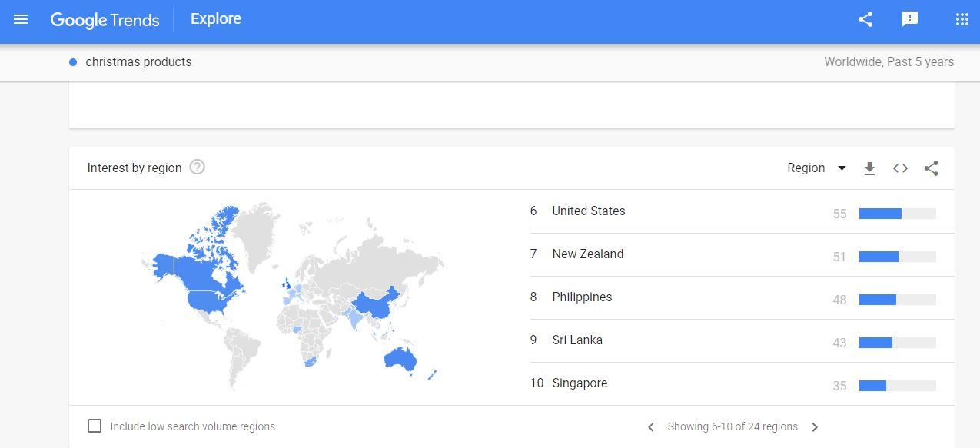Click the Google Trends logo
This screenshot has height=448, width=980.
pyautogui.click(x=105, y=20)
